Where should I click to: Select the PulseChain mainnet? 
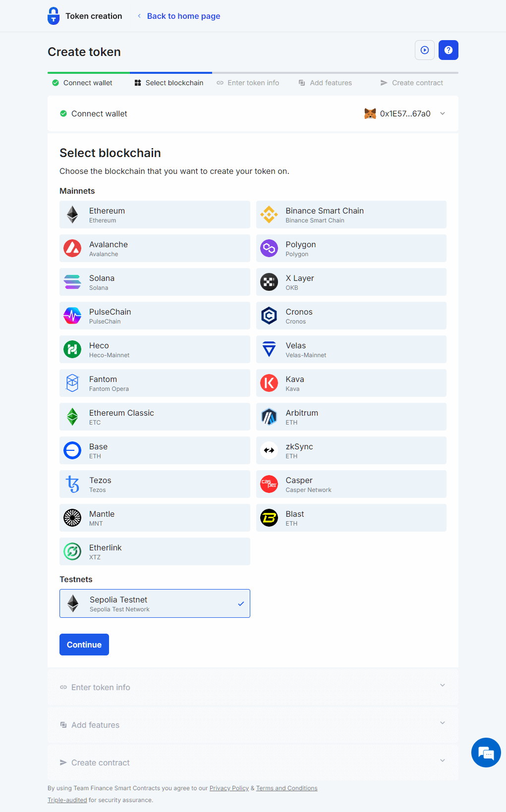[155, 316]
